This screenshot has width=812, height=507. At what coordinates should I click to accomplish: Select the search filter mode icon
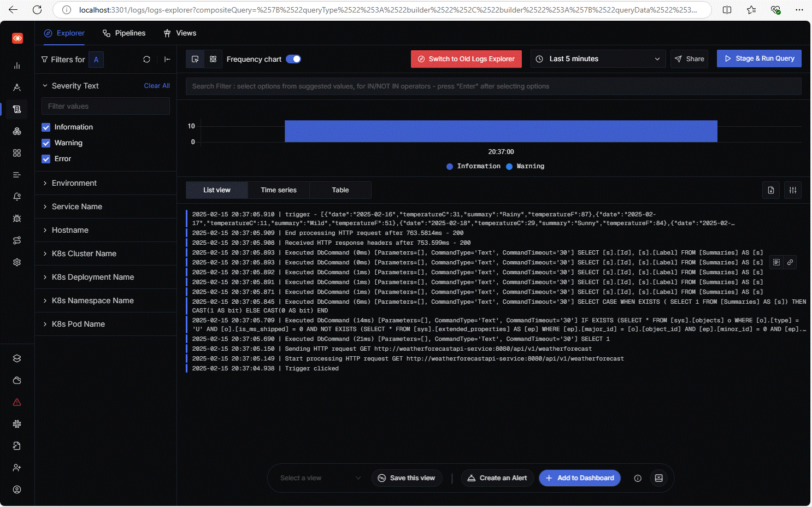click(x=195, y=59)
